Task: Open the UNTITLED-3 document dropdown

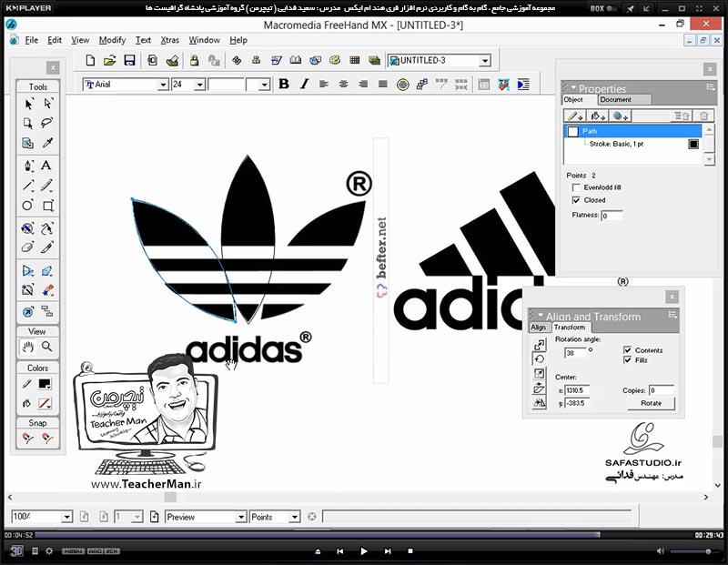Action: coord(485,61)
